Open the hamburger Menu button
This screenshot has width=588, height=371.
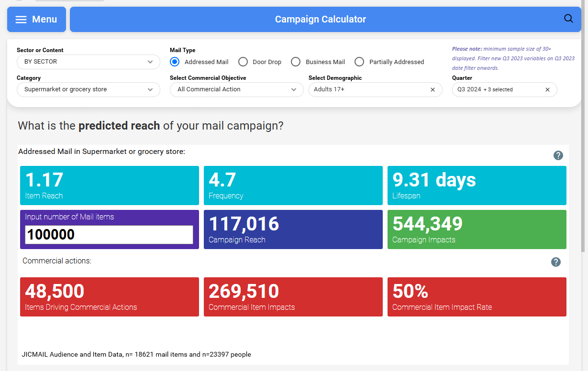click(x=36, y=20)
